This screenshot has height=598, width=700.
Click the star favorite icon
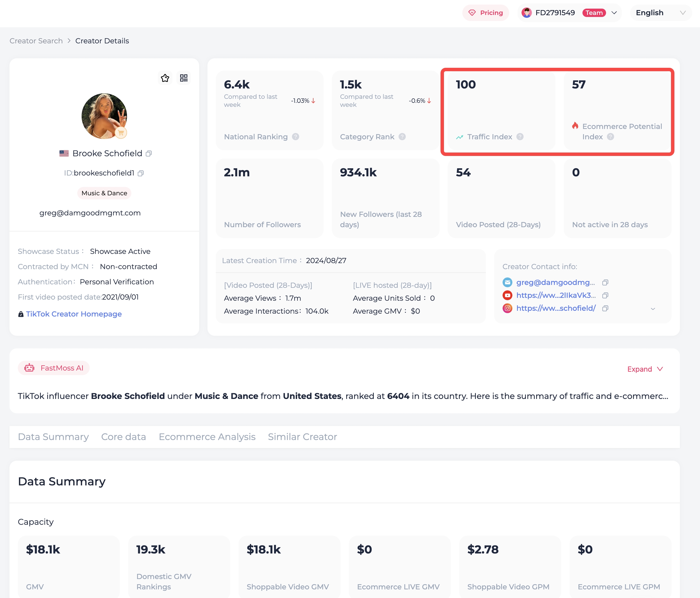pos(165,78)
